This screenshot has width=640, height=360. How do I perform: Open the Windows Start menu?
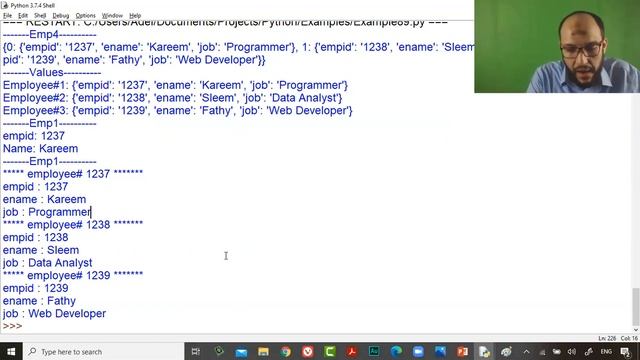[x=11, y=351]
